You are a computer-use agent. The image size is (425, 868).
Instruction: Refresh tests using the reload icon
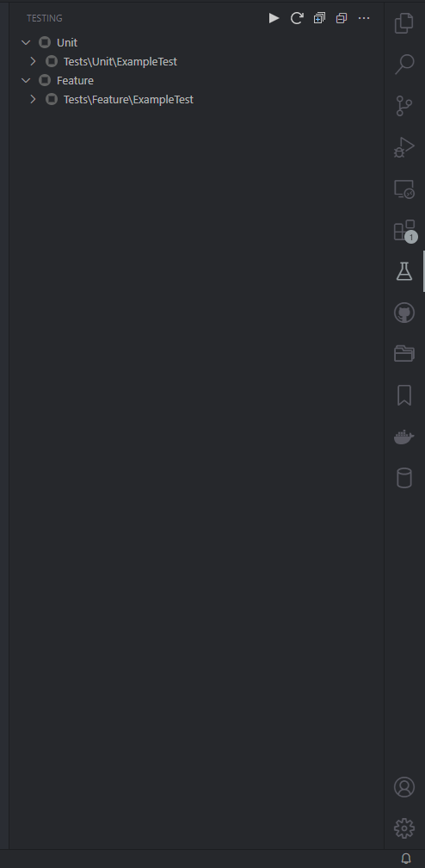(x=297, y=18)
